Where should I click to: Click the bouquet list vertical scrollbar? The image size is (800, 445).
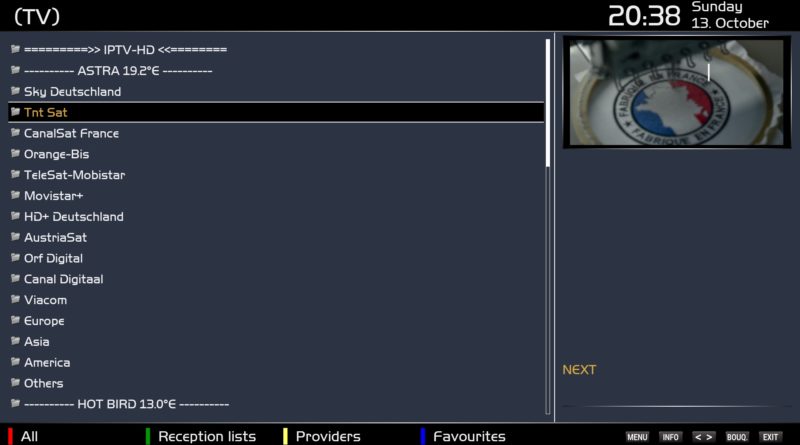click(548, 227)
